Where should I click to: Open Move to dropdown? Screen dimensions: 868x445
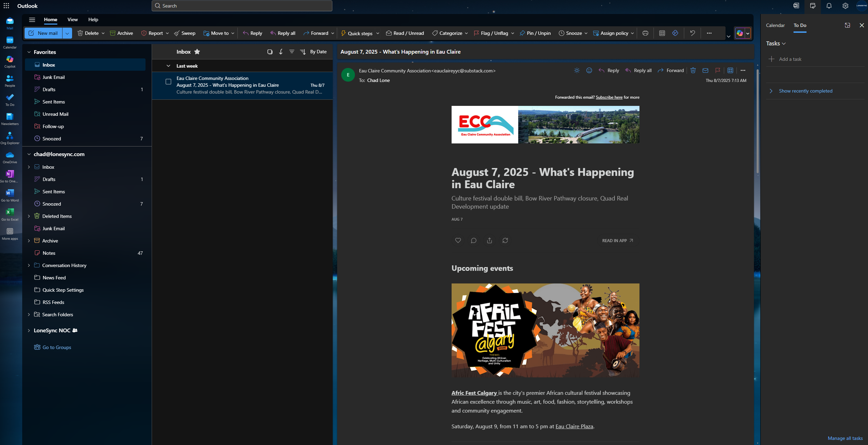[233, 33]
